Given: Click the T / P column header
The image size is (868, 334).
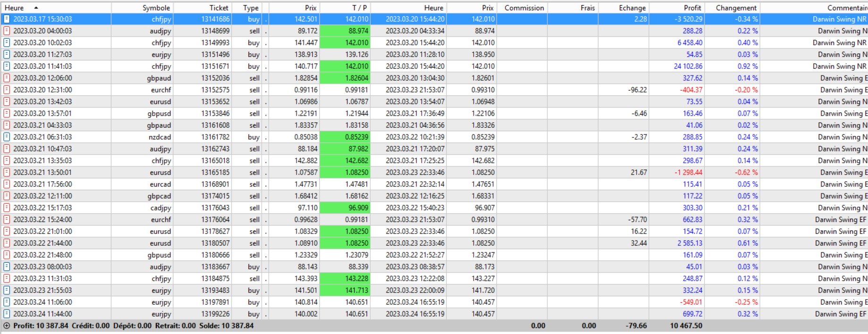Looking at the screenshot, I should [x=345, y=8].
